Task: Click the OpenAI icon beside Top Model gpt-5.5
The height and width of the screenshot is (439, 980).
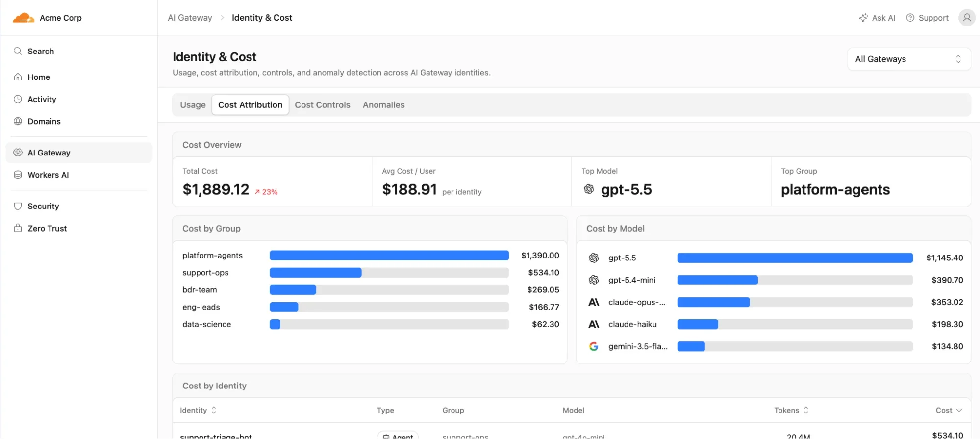Action: (589, 189)
